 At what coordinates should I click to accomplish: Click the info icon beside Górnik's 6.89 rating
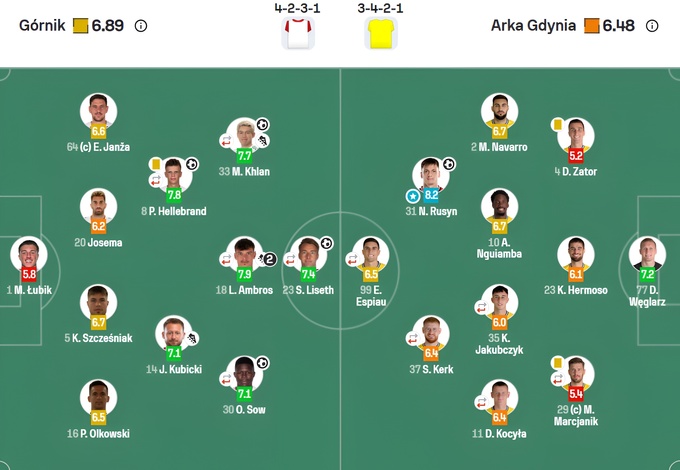pos(141,26)
